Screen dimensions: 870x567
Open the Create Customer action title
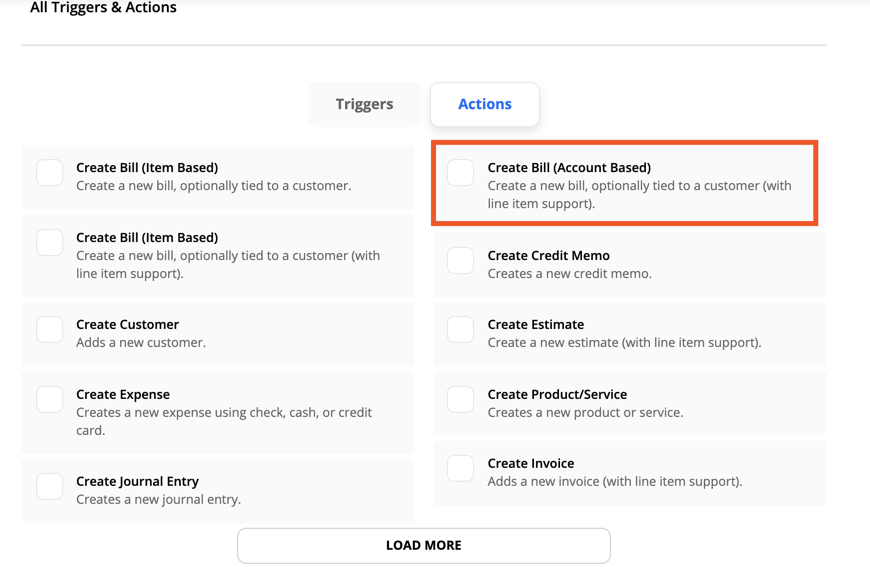click(127, 325)
